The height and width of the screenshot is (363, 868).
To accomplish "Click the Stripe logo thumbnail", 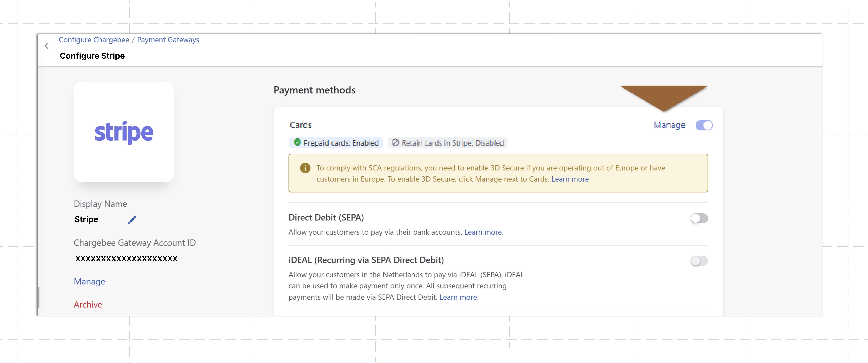I will [124, 132].
